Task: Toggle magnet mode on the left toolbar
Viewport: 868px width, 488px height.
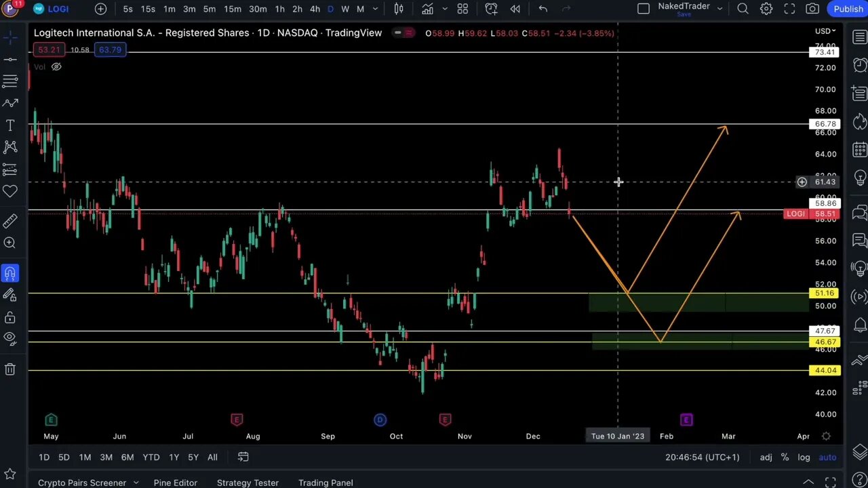Action: pos(10,274)
